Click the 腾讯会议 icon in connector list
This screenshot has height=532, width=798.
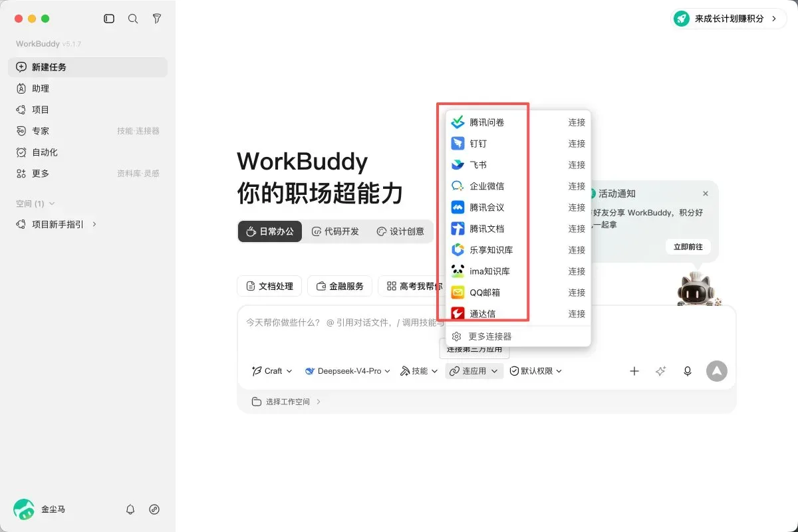coord(458,207)
